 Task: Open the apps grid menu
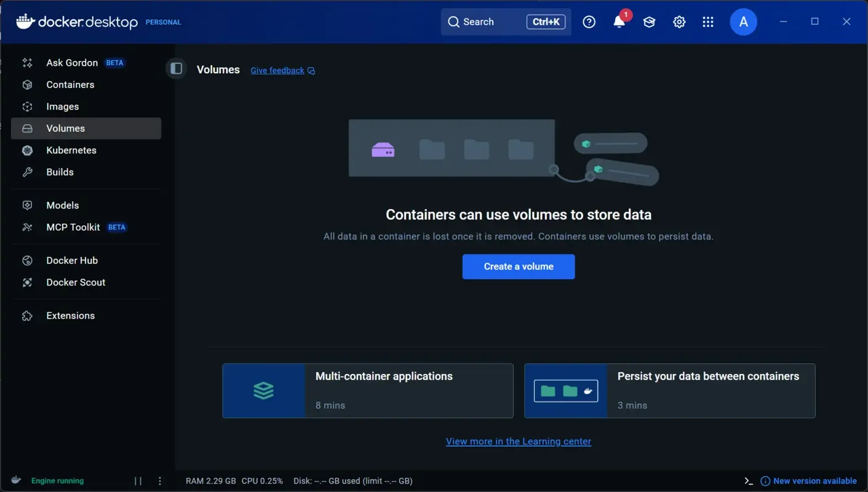pyautogui.click(x=708, y=22)
